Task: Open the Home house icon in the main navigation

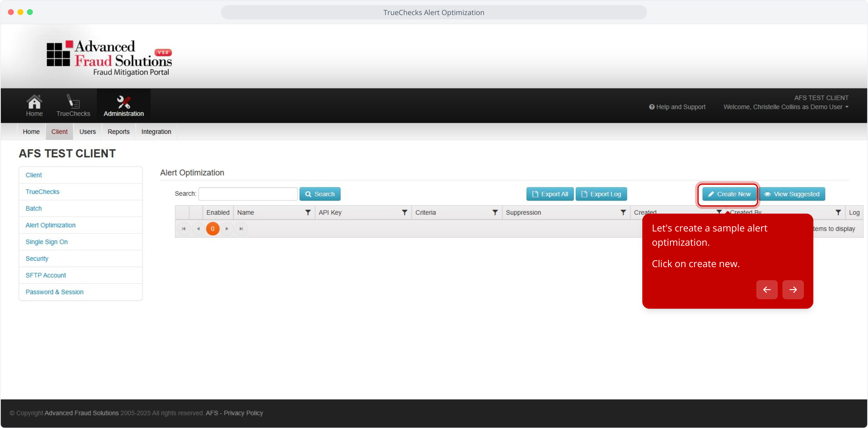Action: (34, 105)
